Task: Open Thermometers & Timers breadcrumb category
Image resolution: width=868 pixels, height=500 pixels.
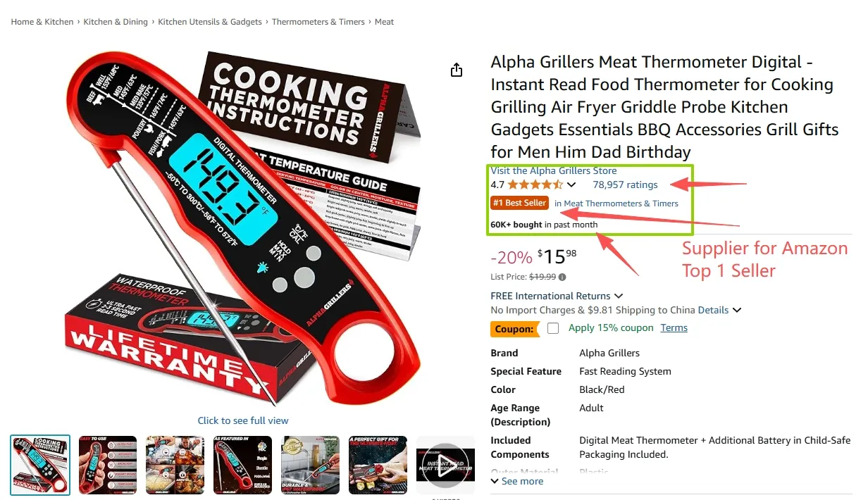Action: (318, 22)
